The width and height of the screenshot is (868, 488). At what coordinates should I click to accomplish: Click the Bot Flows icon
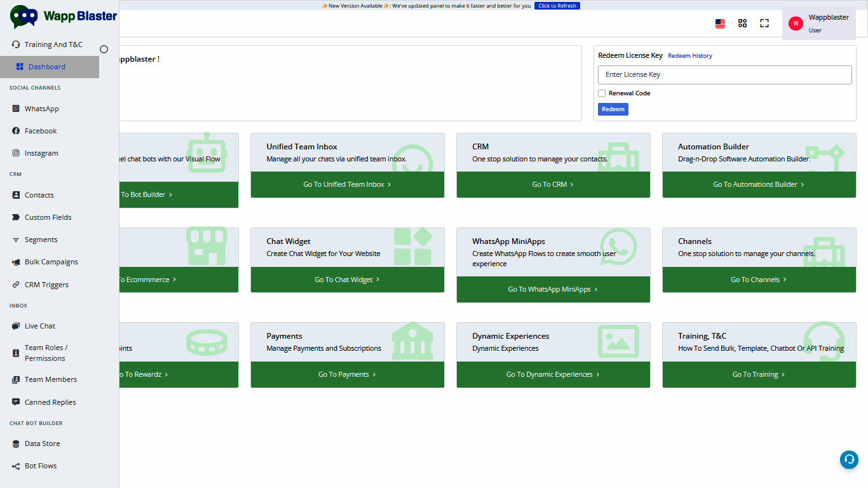click(15, 466)
